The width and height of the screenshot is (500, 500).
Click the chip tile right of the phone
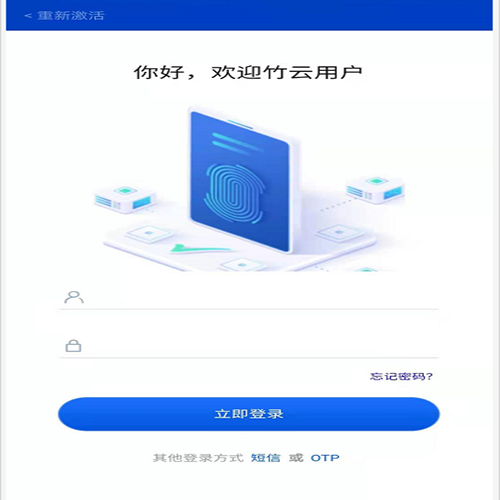click(340, 232)
